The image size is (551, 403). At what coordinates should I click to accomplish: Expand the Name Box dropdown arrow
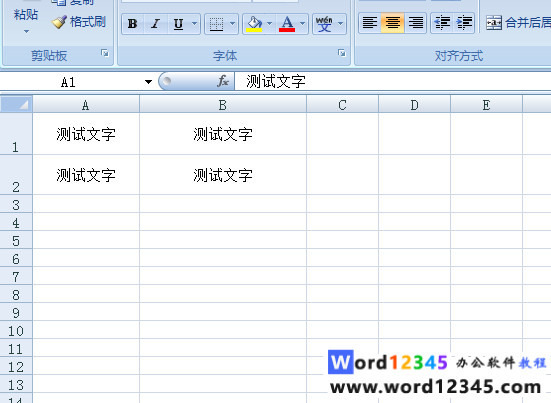point(148,82)
